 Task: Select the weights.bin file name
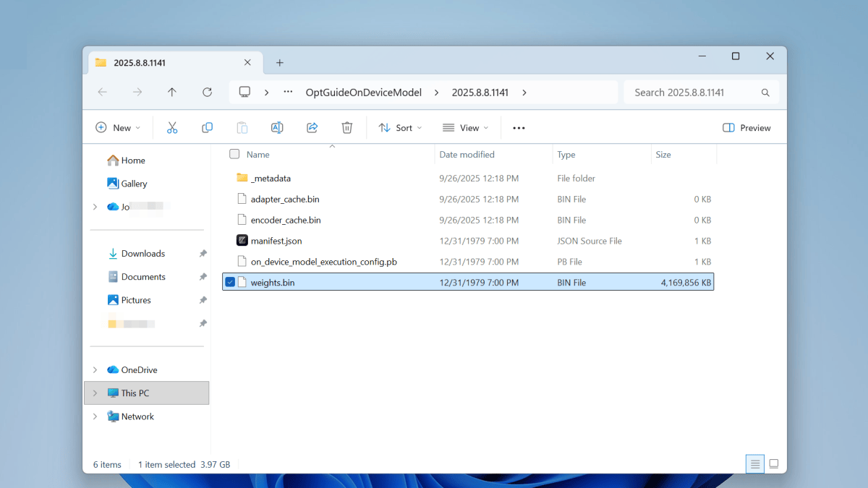click(x=273, y=283)
